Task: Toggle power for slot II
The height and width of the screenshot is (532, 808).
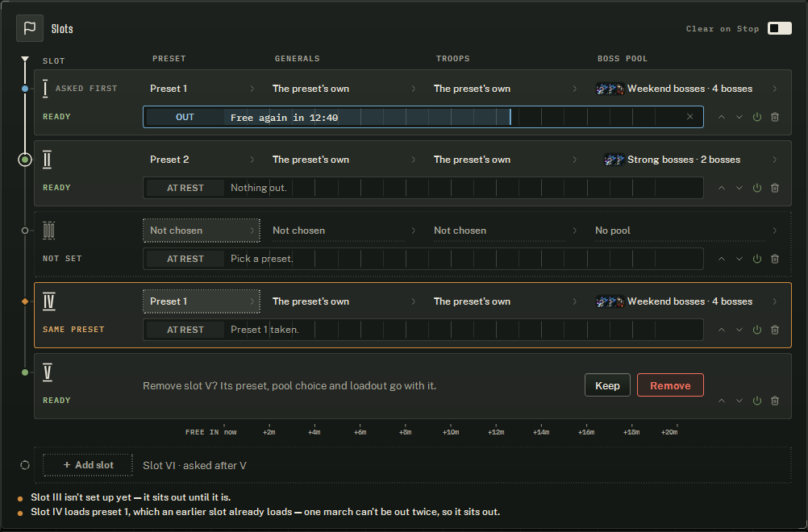Action: [x=757, y=188]
